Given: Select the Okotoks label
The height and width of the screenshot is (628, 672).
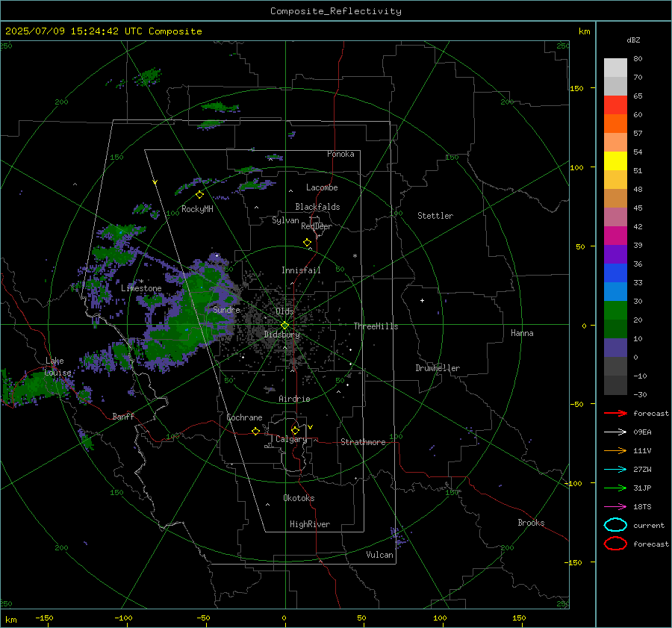Looking at the screenshot, I should click(x=299, y=498).
